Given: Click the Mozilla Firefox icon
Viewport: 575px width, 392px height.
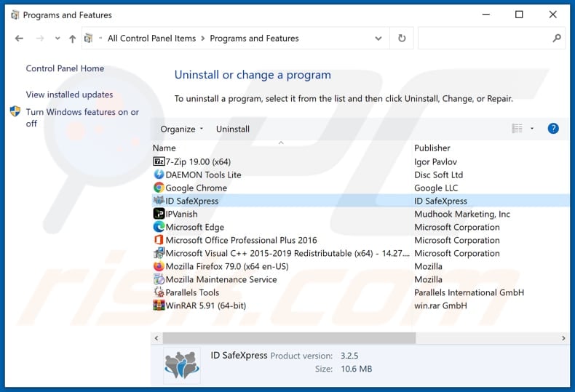Looking at the screenshot, I should pos(159,266).
